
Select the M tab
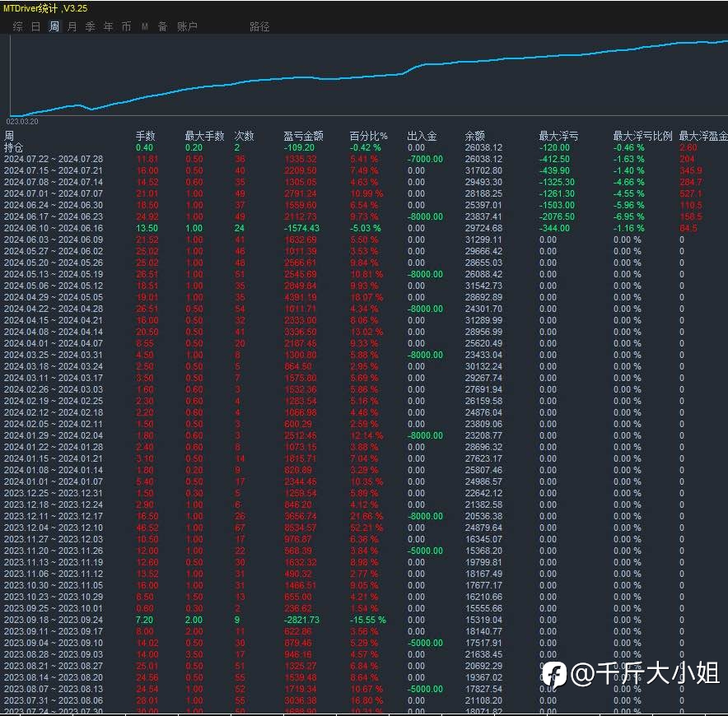[144, 26]
